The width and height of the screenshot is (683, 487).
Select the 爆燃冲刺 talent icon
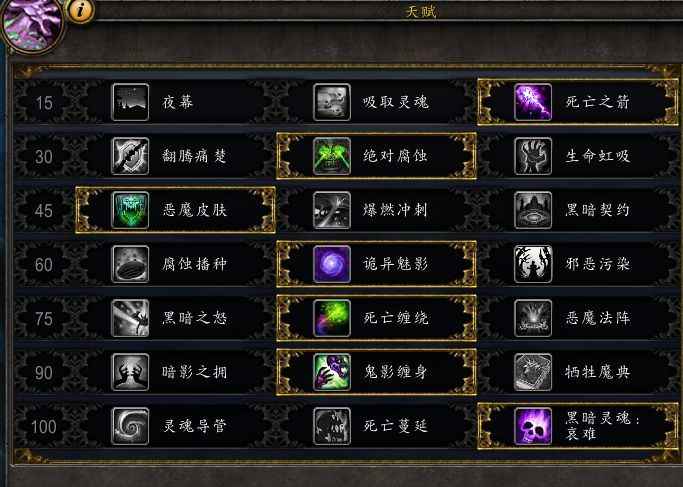[332, 210]
